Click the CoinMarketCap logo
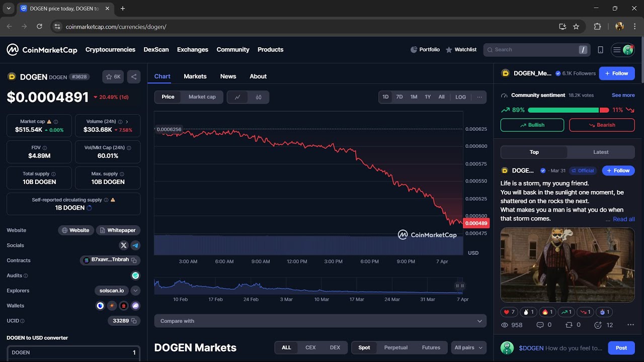The width and height of the screenshot is (644, 362). (x=42, y=50)
